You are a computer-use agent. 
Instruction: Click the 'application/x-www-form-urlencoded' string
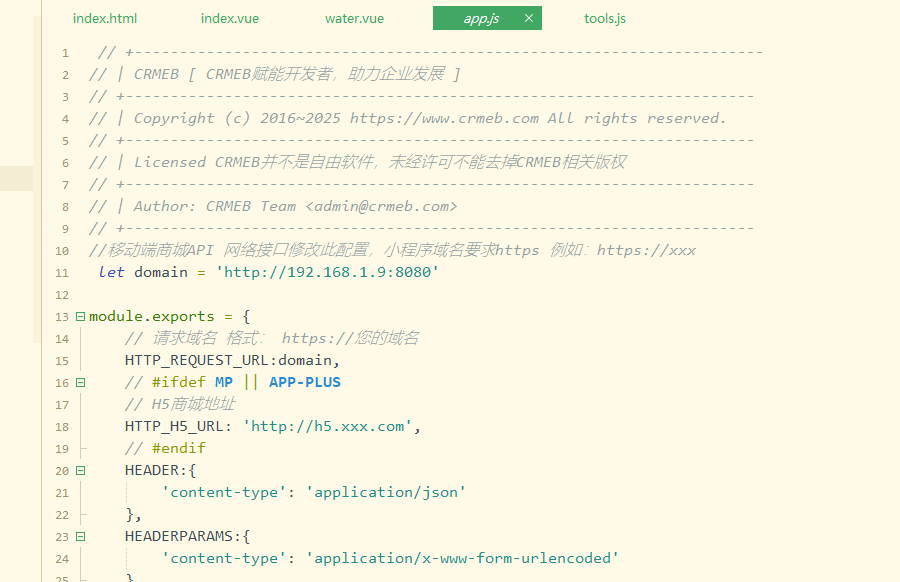462,558
